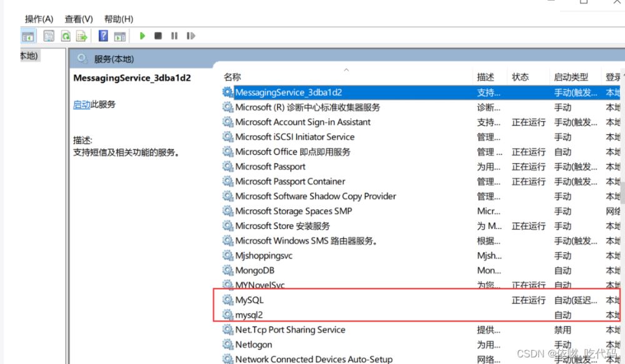Screen dimensions: 625x364
Task: Click the gear icon next to MongoDB
Action: click(x=227, y=270)
